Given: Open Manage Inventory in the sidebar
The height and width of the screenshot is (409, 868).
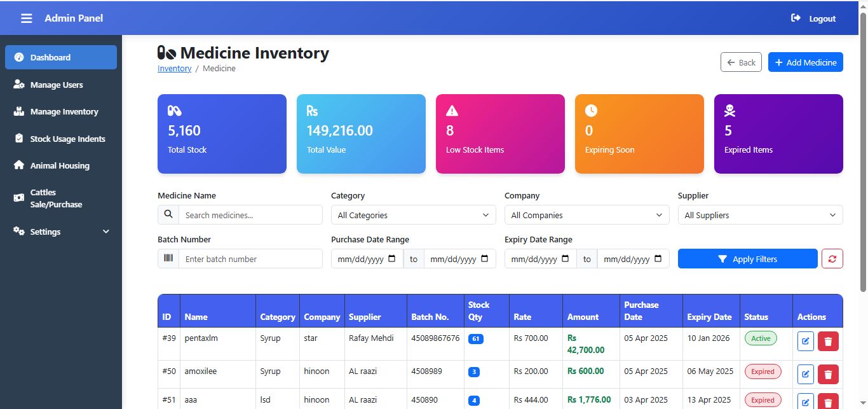Looking at the screenshot, I should click(x=64, y=111).
